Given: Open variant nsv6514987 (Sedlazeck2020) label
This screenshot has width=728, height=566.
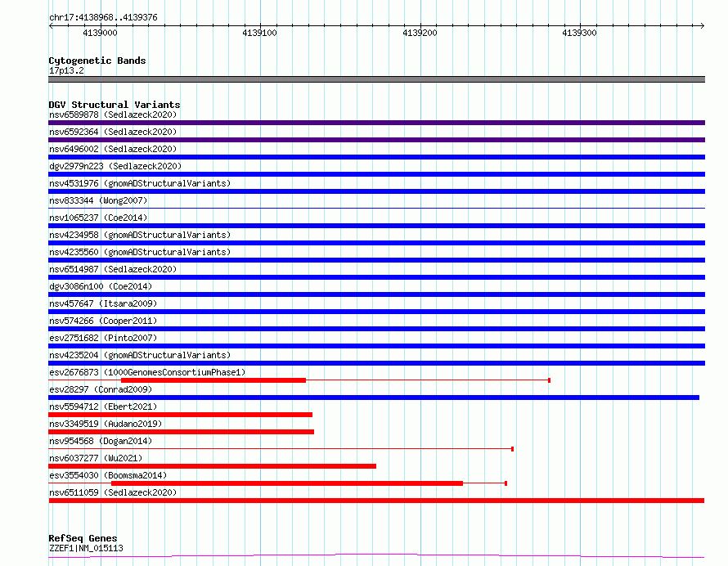Looking at the screenshot, I should tap(113, 269).
